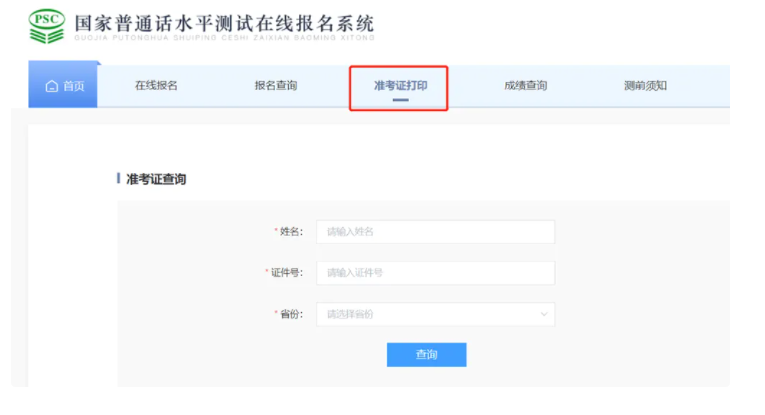Click the house icon in the nav bar
Viewport: 765px width, 415px height.
pos(51,86)
